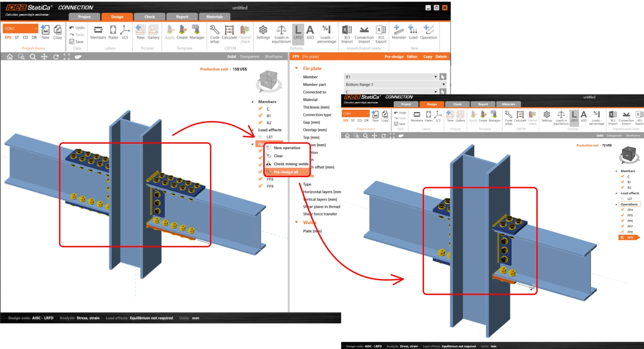644x349 pixels.
Task: Select Loads in equilibrium icon
Action: click(281, 34)
